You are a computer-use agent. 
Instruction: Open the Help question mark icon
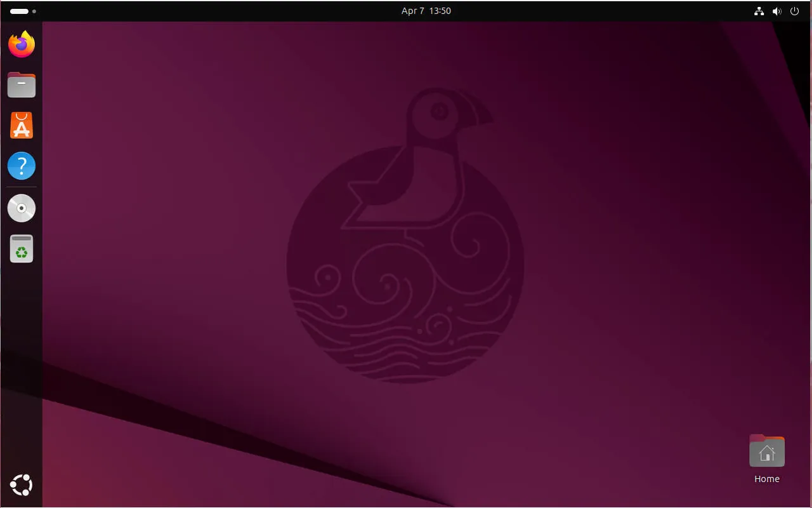[x=22, y=166]
